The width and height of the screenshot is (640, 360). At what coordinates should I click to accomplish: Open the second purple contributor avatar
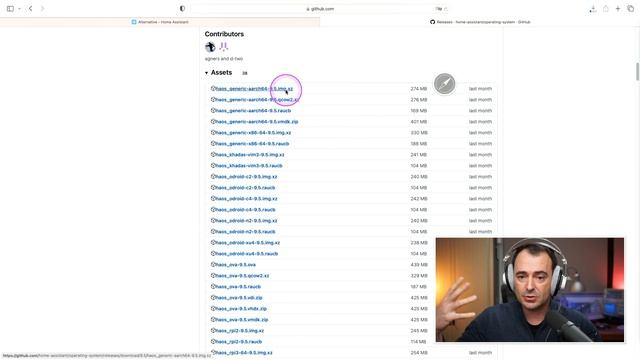pos(223,47)
